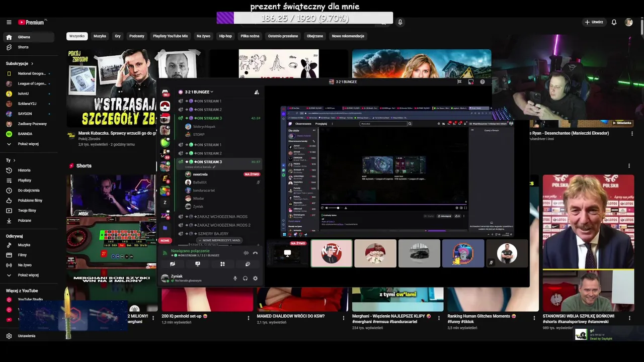
Task: Expand the Ty section chevron
Action: 14,160
